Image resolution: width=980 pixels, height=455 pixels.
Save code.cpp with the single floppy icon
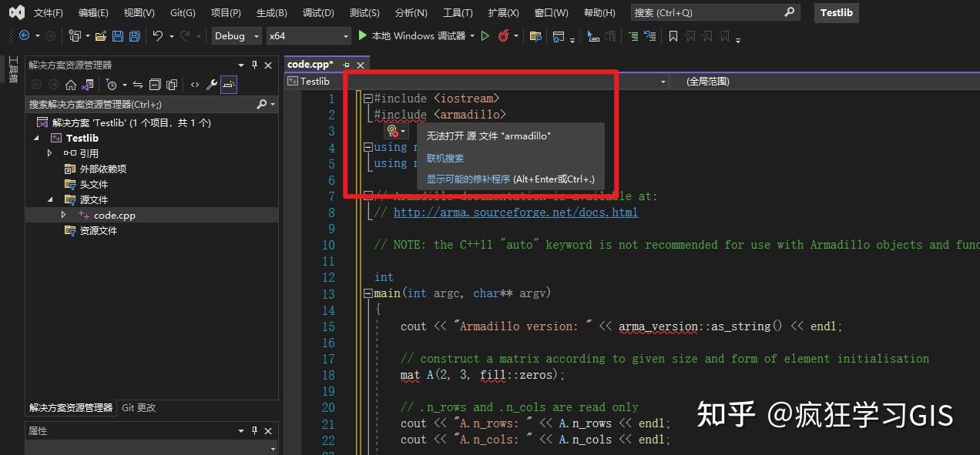tap(118, 36)
